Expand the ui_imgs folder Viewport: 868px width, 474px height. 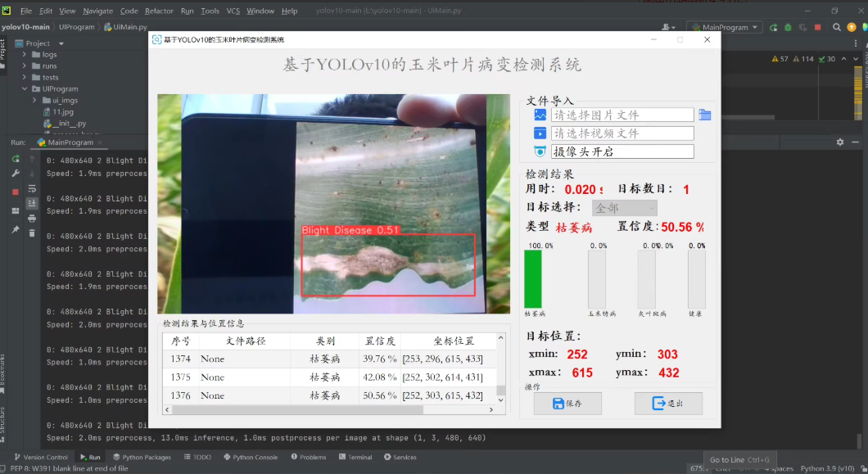(34, 100)
